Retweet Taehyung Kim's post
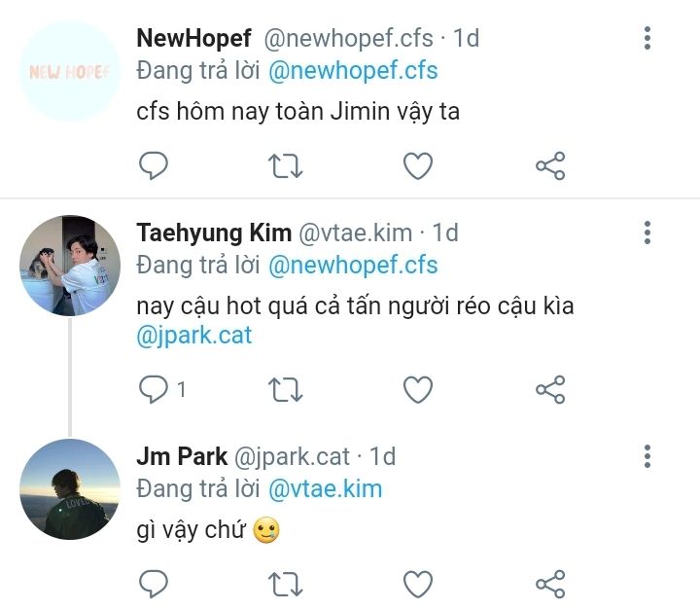 [x=285, y=389]
